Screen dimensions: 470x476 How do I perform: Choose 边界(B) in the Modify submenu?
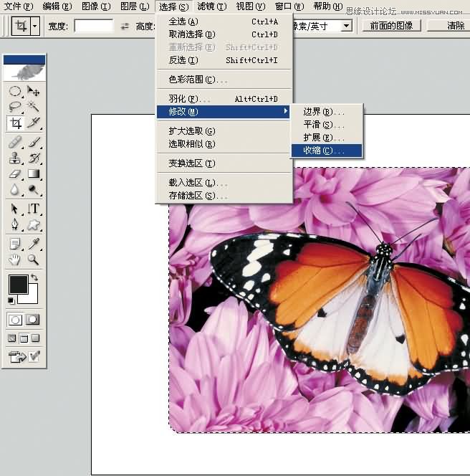pos(327,112)
